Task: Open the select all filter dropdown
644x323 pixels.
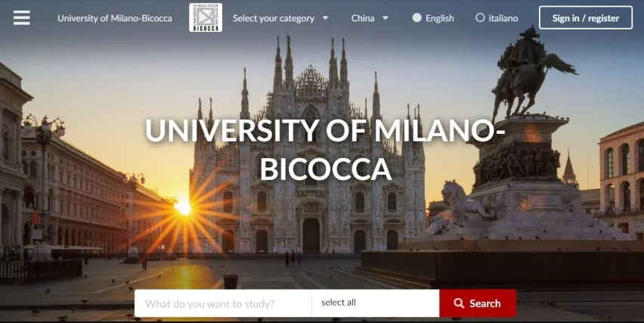Action: 376,303
